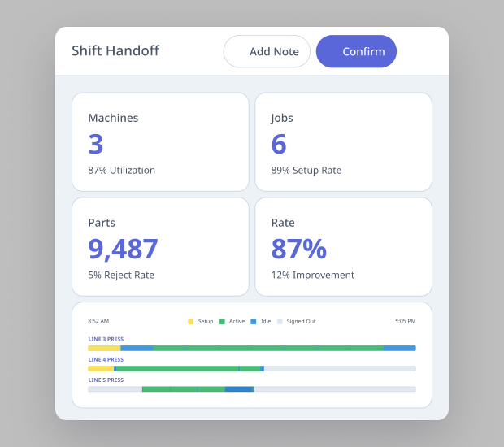Select the Line 4 Press label

click(106, 359)
